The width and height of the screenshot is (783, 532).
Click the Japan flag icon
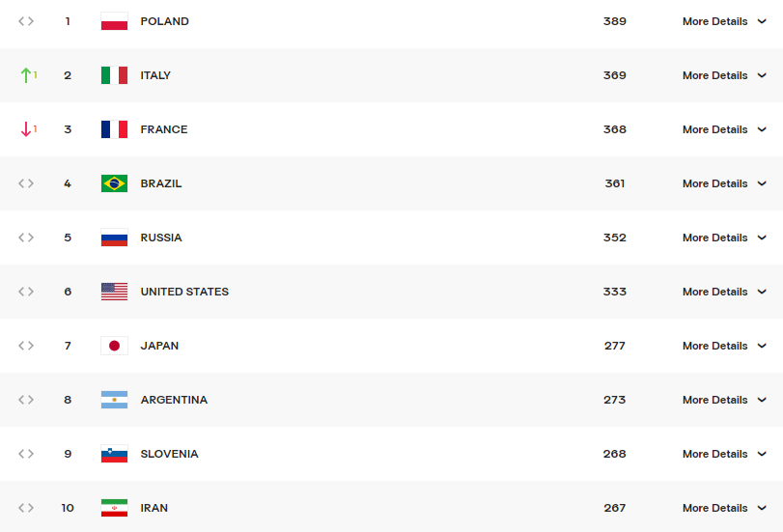(114, 346)
